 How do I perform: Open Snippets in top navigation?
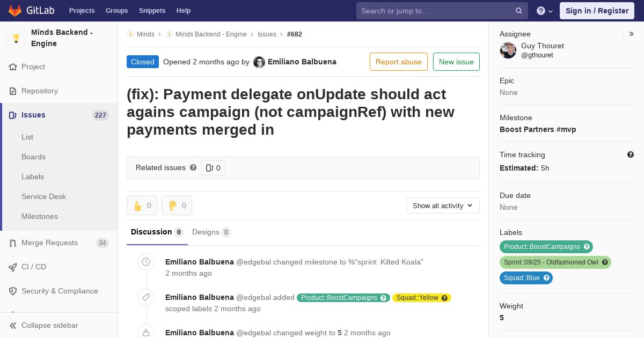(x=152, y=11)
